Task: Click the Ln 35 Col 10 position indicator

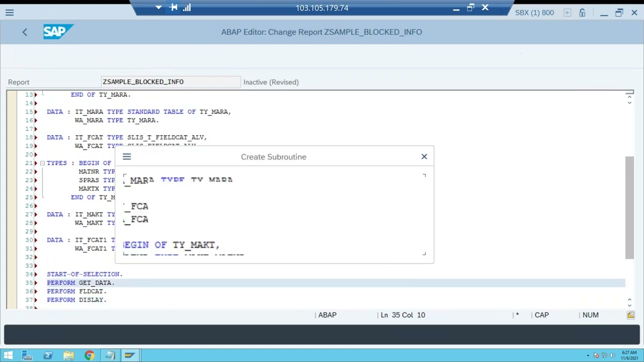Action: point(403,315)
